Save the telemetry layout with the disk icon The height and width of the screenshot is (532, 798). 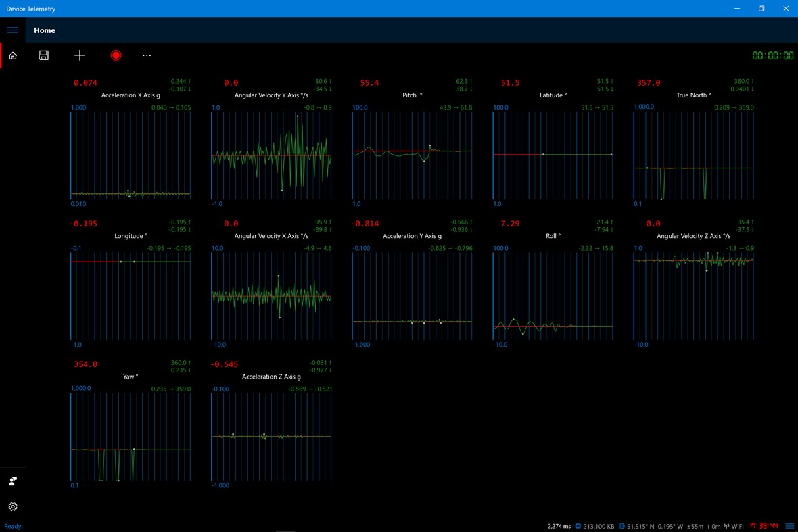tap(43, 55)
